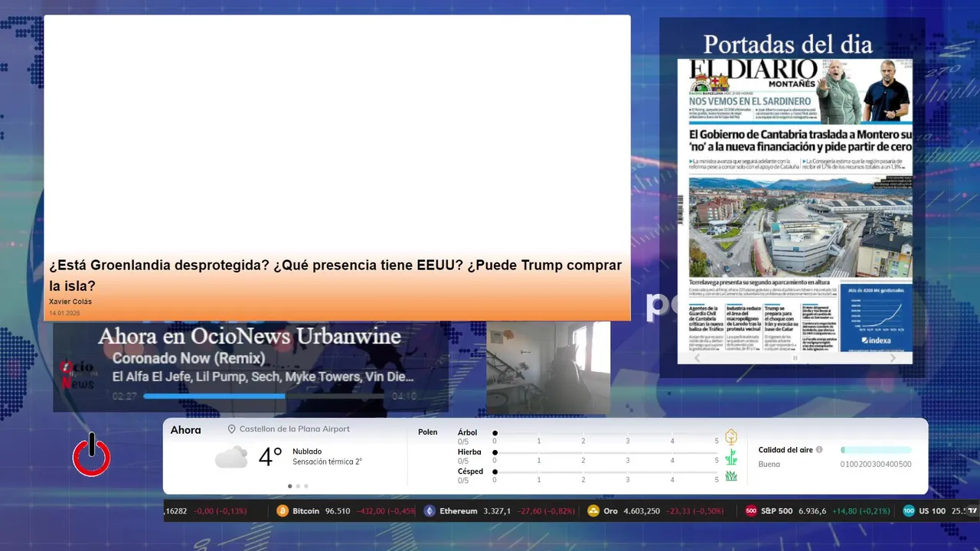Click the Bitcoin icon in ticker
This screenshot has height=551, width=980.
(283, 511)
